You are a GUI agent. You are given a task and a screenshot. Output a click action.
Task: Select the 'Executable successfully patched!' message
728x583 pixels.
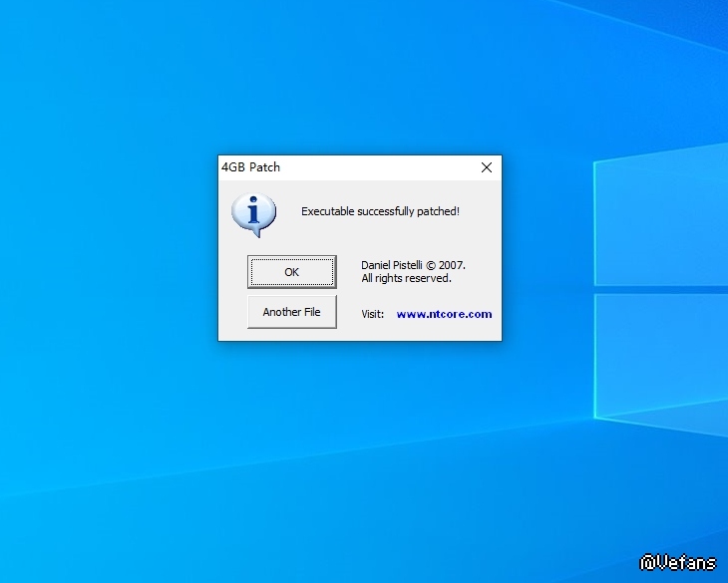(380, 211)
